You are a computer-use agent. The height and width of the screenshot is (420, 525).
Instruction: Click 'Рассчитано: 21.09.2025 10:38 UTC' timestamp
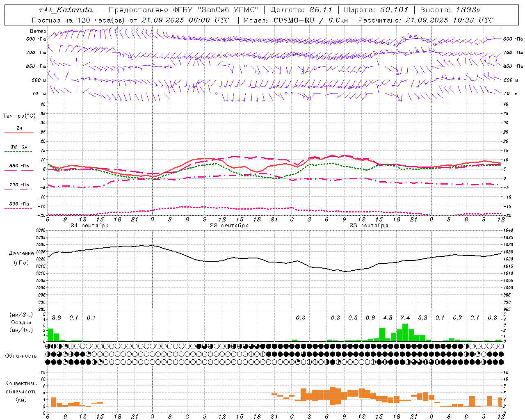click(x=426, y=20)
